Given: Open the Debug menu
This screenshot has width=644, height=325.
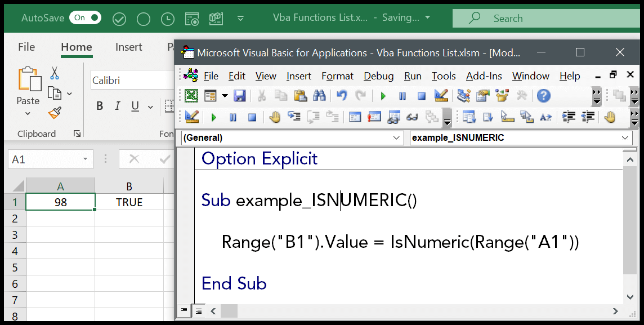Looking at the screenshot, I should coord(378,75).
